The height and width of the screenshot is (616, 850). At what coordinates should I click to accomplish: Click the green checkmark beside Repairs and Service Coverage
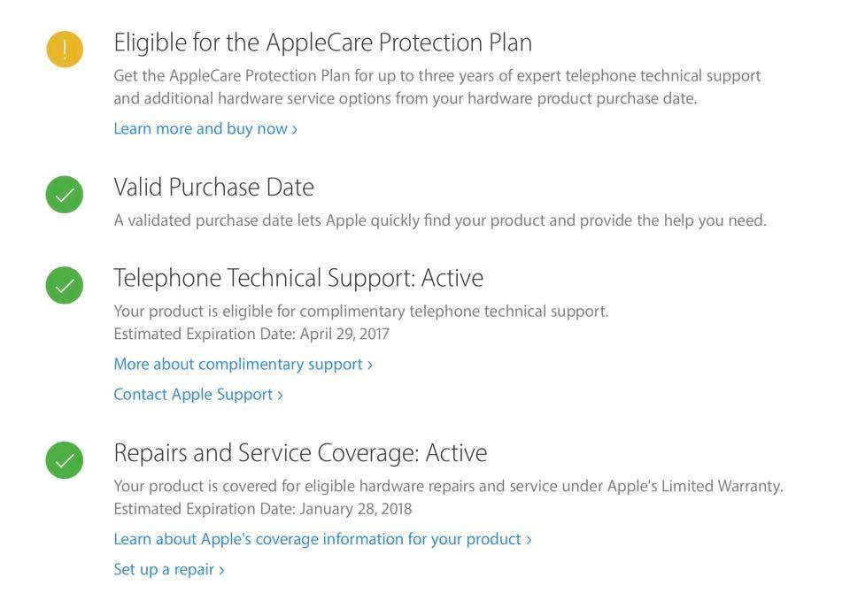(65, 460)
